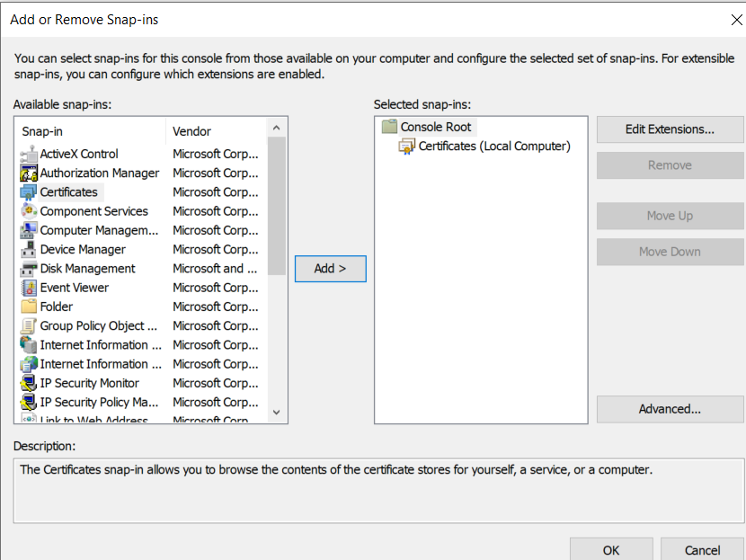This screenshot has height=560, width=746.
Task: Select the Authorization Manager icon
Action: pyautogui.click(x=29, y=173)
